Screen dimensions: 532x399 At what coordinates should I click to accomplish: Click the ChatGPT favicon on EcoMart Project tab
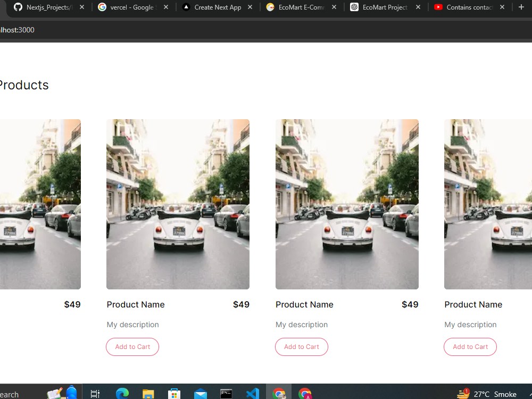coord(354,7)
